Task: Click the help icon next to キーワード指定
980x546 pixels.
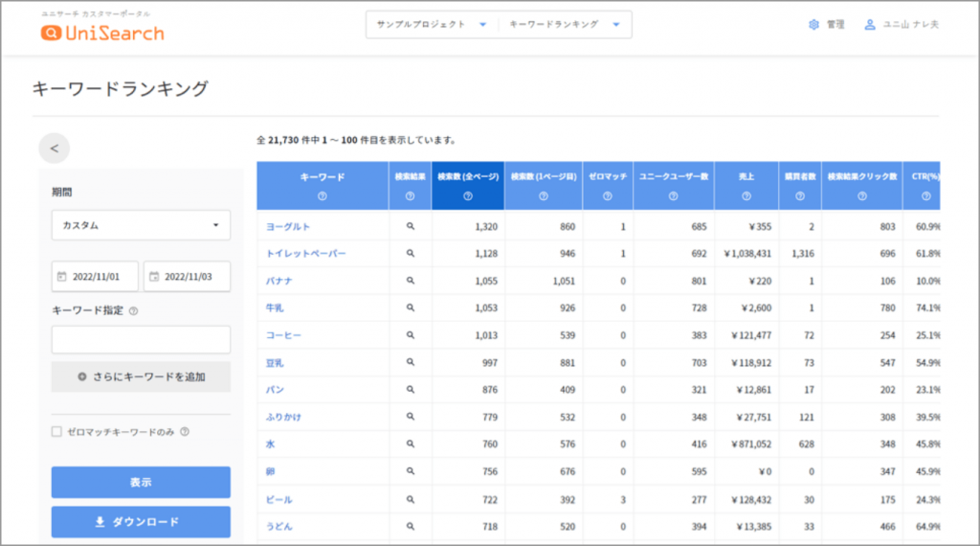Action: tap(133, 310)
